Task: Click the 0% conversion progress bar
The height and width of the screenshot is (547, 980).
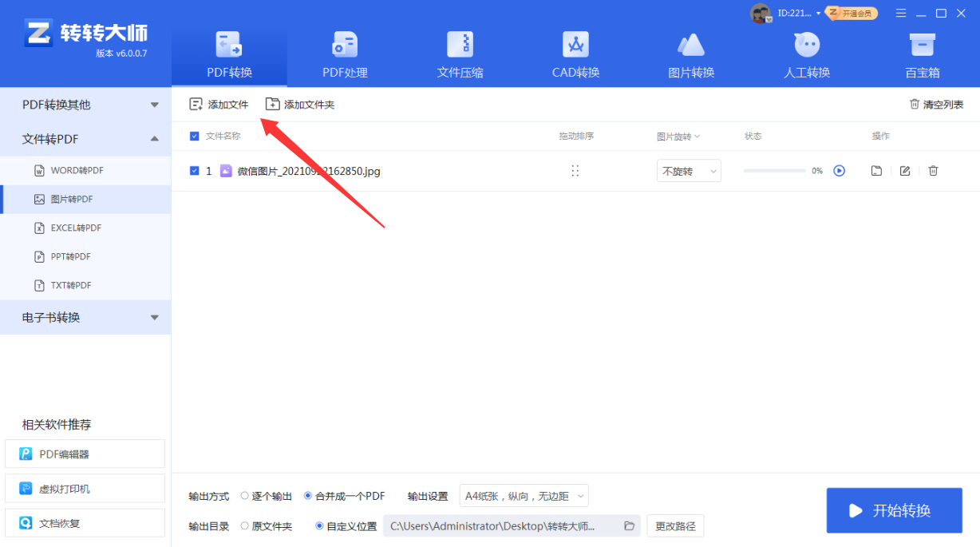Action: tap(774, 171)
